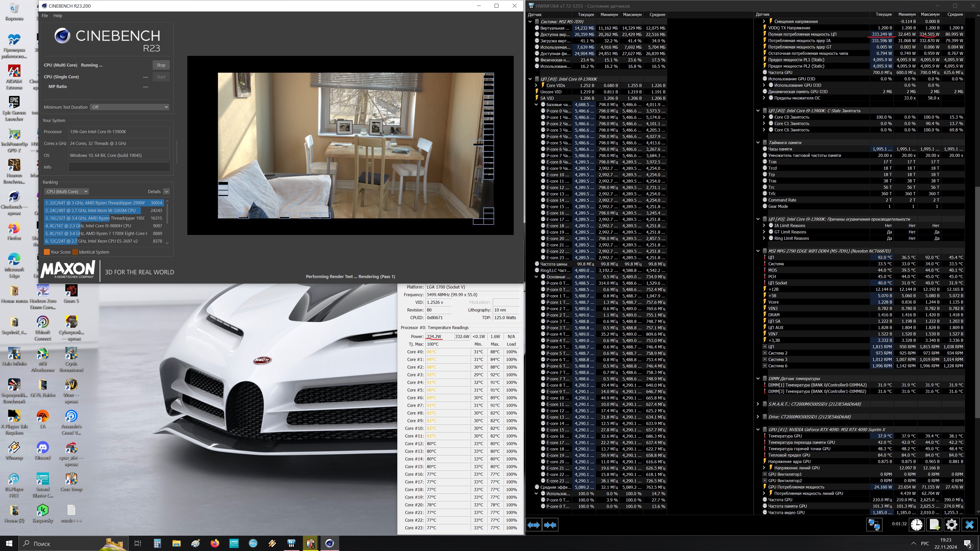Click the orange Your Score swatch

[47, 252]
